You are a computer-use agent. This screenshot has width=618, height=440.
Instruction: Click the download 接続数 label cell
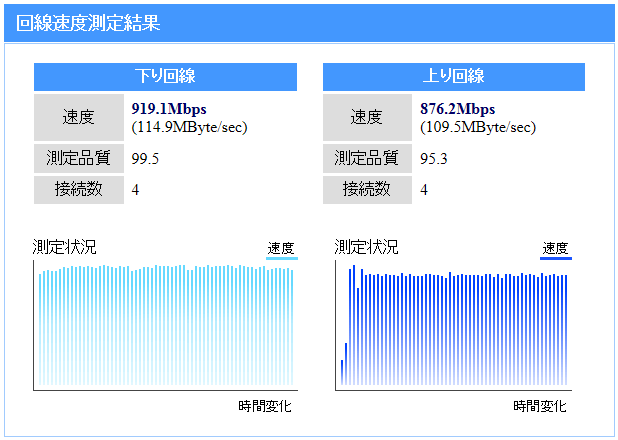(x=79, y=190)
